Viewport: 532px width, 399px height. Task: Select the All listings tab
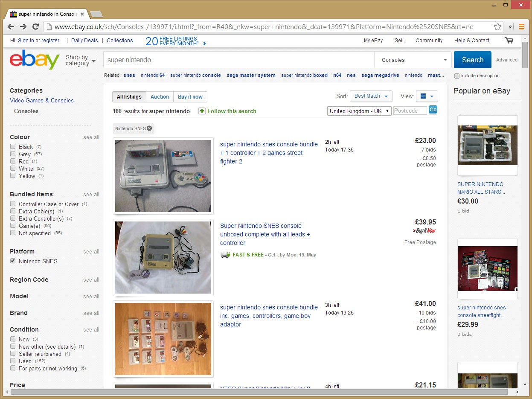tap(129, 97)
